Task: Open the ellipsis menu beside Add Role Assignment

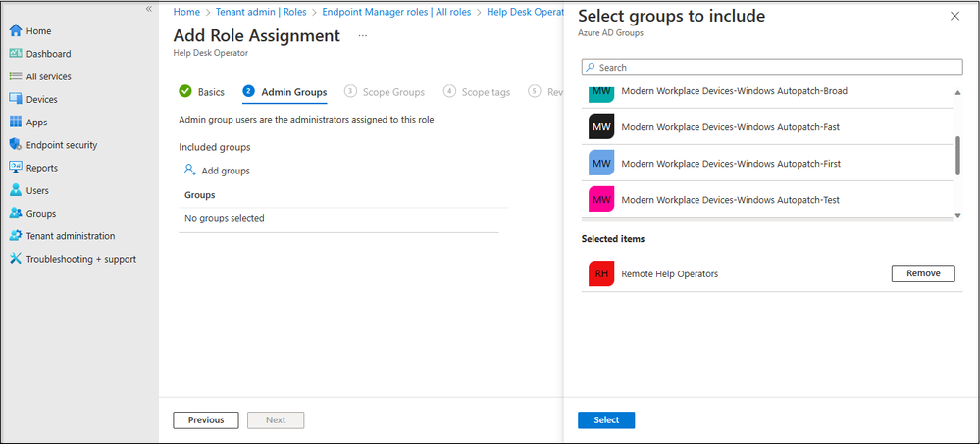Action: click(x=363, y=36)
